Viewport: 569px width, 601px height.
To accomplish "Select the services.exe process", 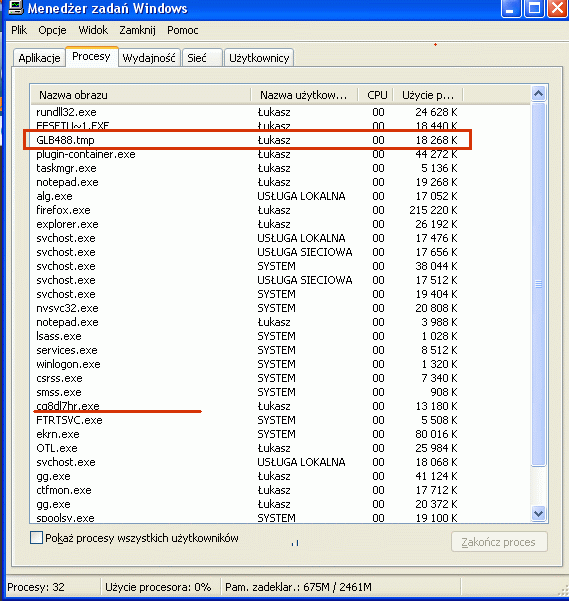I will point(246,350).
